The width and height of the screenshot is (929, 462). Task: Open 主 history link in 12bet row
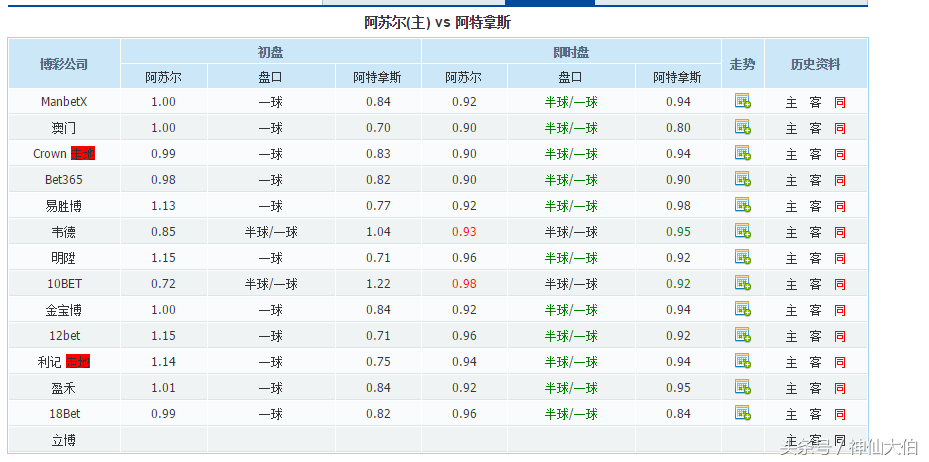792,336
